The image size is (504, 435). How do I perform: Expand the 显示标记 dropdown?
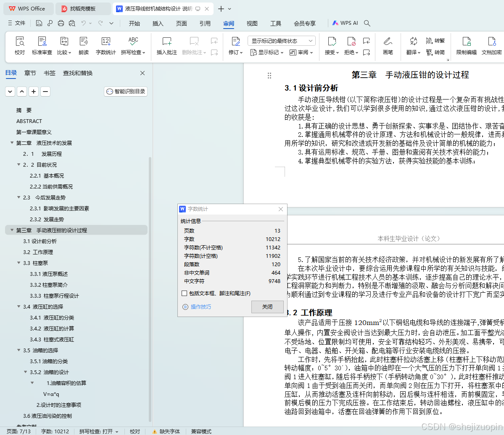coord(267,52)
